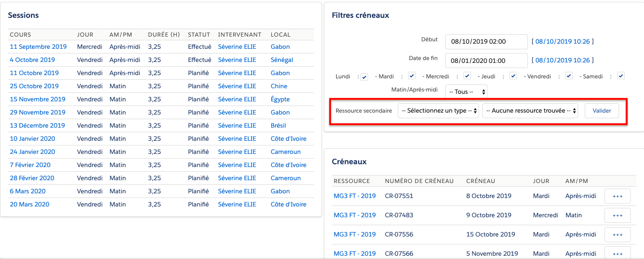Disable the Samedi checkbox
Image resolution: width=644 pixels, height=259 pixels.
coord(620,76)
